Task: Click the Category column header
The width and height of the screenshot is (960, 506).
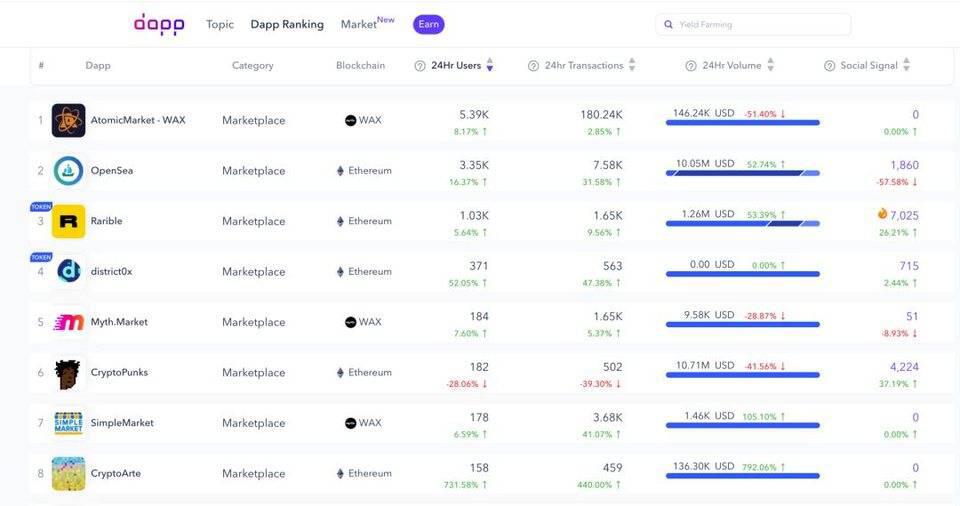Action: 252,66
